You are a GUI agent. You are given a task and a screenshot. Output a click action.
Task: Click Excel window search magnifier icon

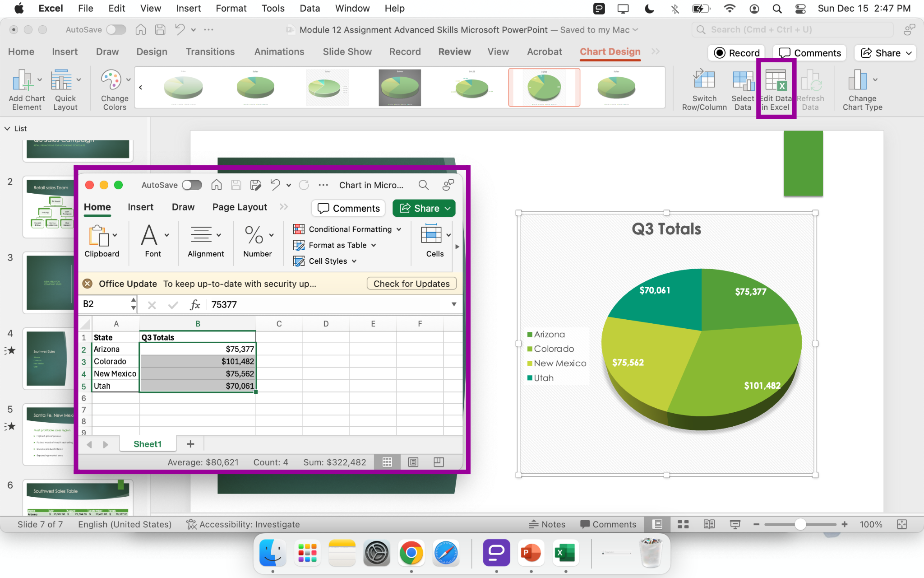[x=423, y=185]
